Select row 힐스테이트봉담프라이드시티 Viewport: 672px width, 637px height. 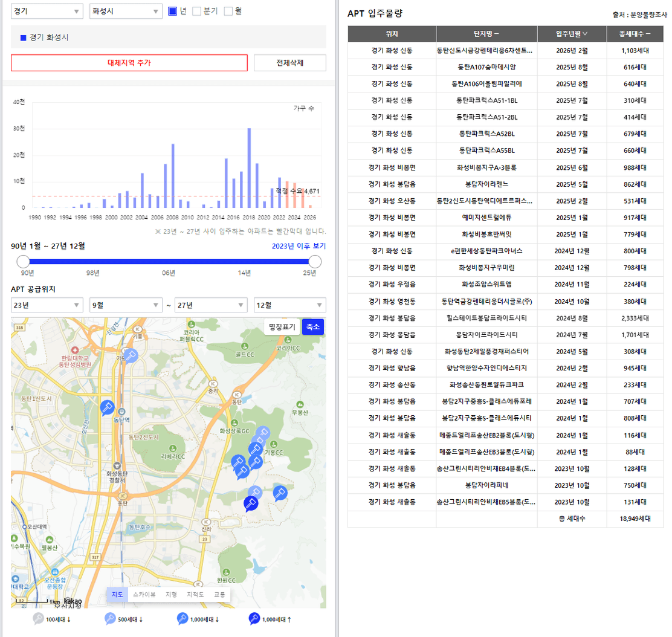[x=505, y=318]
